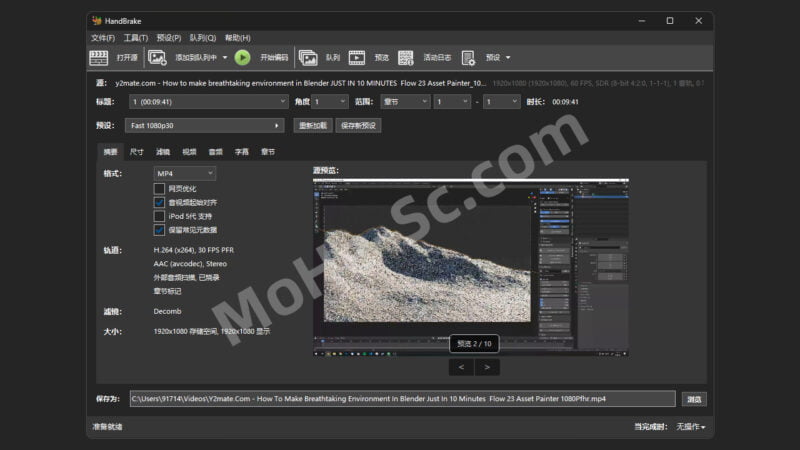Screen dimensions: 800x450
Task: Open the MP4 format dropdown
Action: tap(185, 173)
